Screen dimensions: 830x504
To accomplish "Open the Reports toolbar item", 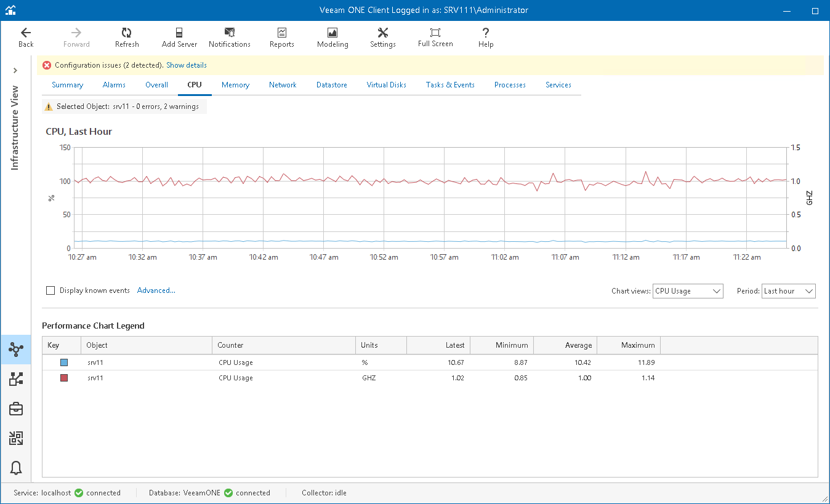I will pyautogui.click(x=282, y=38).
